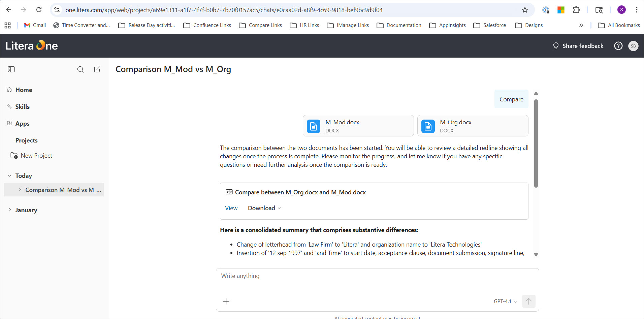
Task: Open Projects in sidebar
Action: (x=26, y=140)
